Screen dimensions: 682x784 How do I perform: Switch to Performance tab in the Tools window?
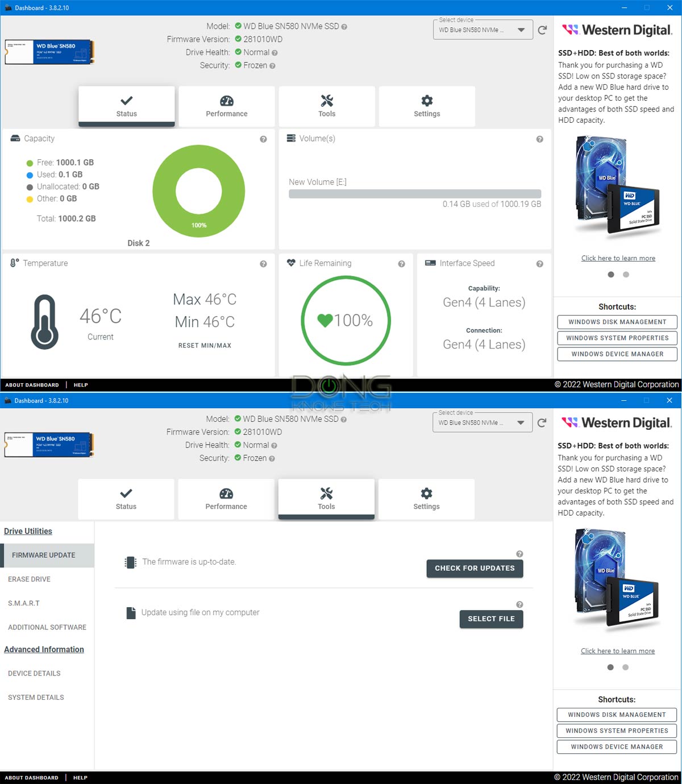tap(226, 499)
